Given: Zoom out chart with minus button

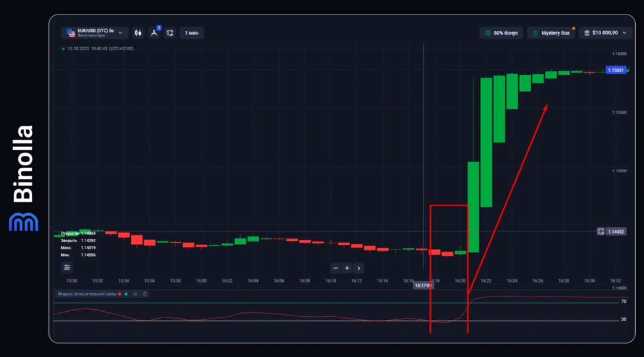Looking at the screenshot, I should (x=335, y=268).
